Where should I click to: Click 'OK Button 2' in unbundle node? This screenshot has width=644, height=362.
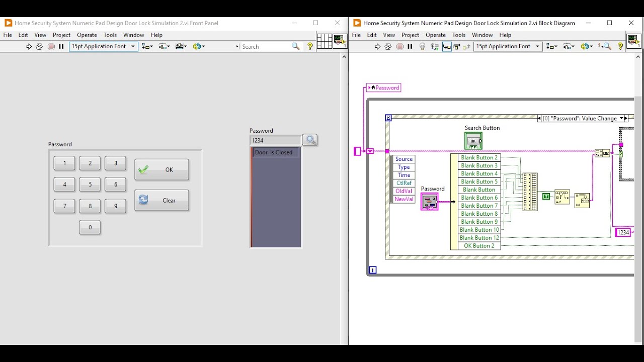pyautogui.click(x=479, y=246)
